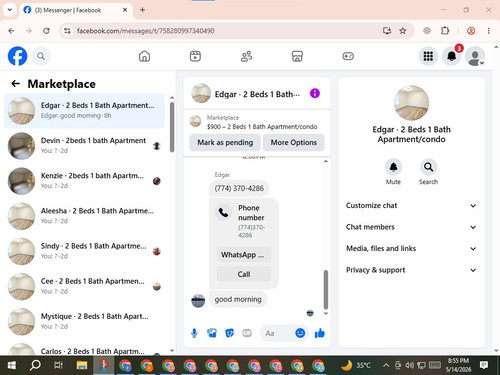Viewport: 500px width, 375px height.
Task: Click the $900 listing title in chat header
Action: (x=262, y=127)
